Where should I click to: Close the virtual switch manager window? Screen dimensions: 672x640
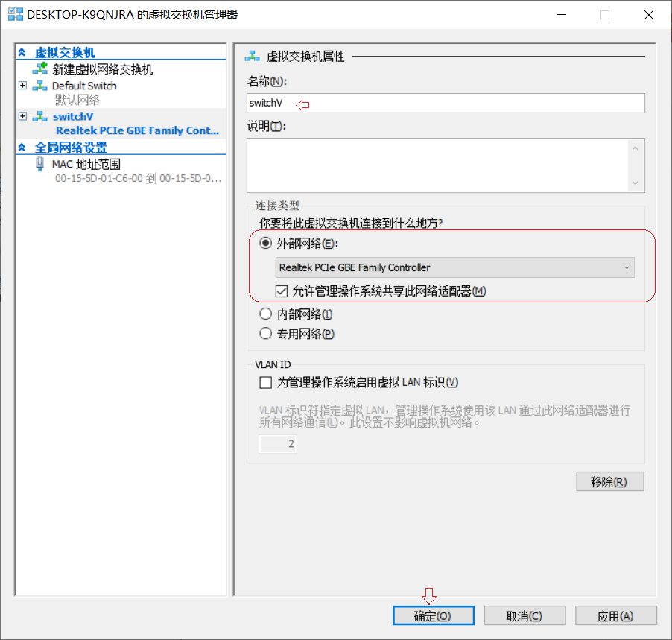pos(648,15)
